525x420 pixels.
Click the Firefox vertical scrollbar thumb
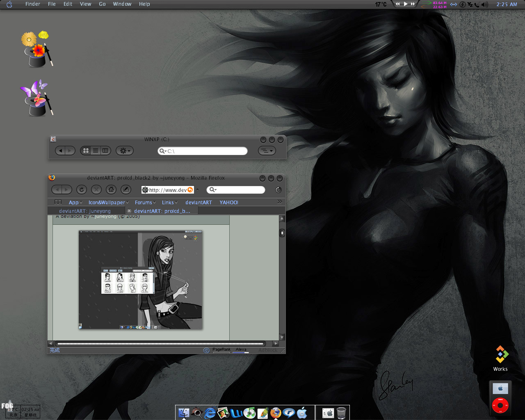pos(282,233)
